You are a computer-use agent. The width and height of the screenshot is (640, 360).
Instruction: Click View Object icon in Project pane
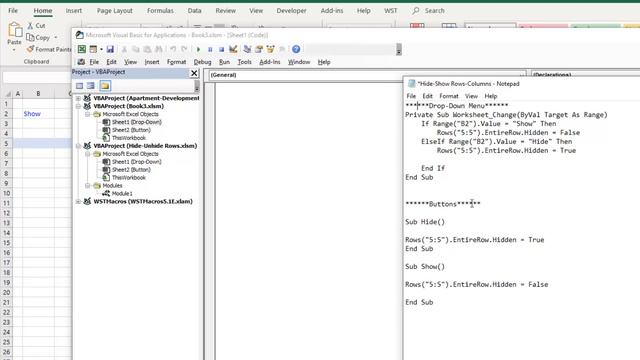pyautogui.click(x=91, y=86)
